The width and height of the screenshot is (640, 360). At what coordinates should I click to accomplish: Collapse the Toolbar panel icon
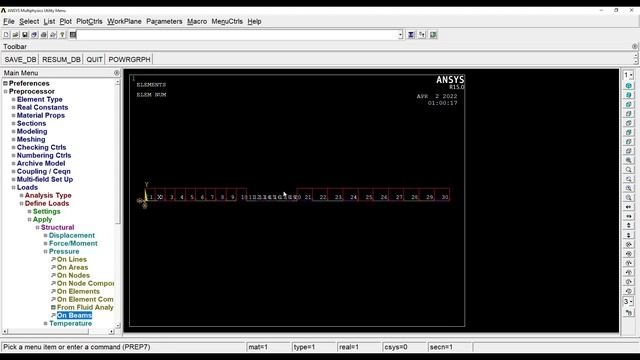(x=634, y=47)
